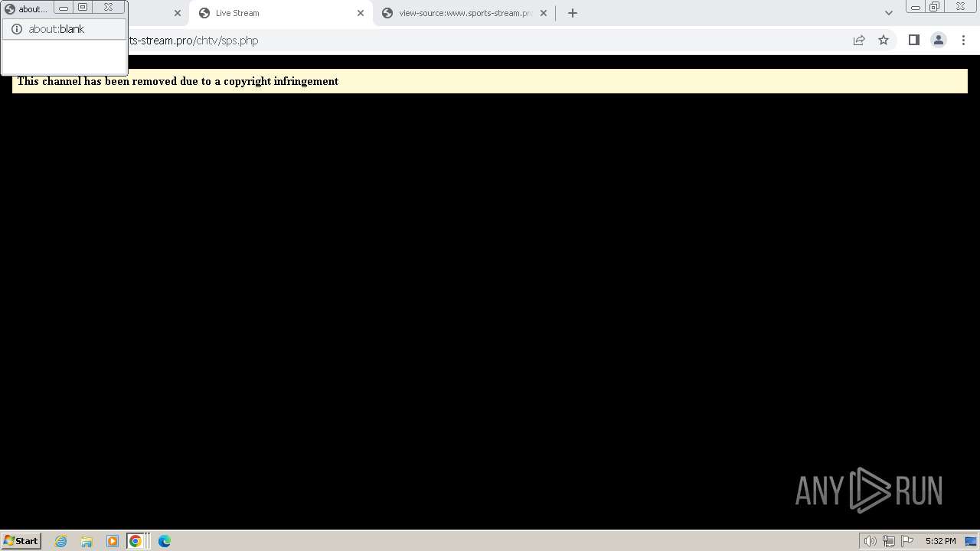Launch Internet Explorer from taskbar
This screenshot has width=980, height=551.
(61, 541)
